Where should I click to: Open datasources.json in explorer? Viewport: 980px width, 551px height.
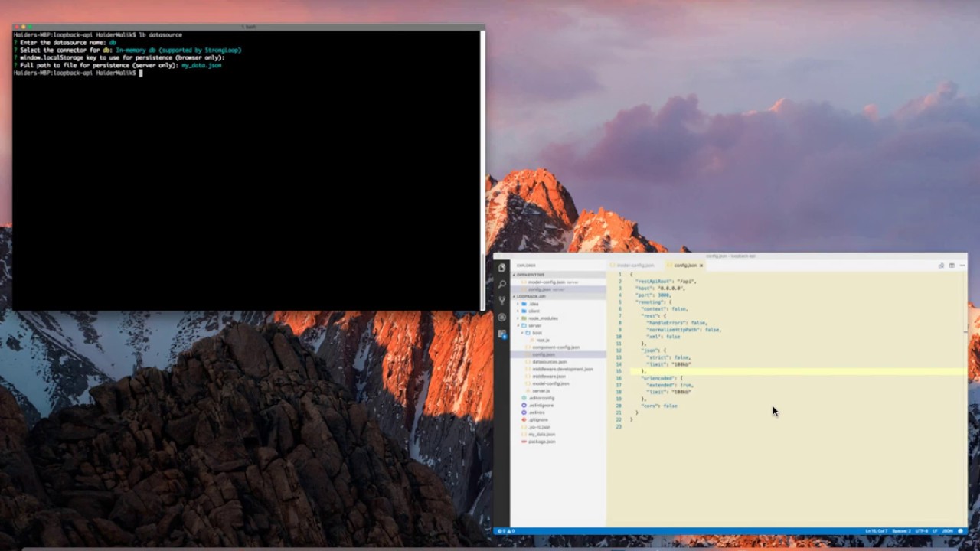[x=549, y=362]
